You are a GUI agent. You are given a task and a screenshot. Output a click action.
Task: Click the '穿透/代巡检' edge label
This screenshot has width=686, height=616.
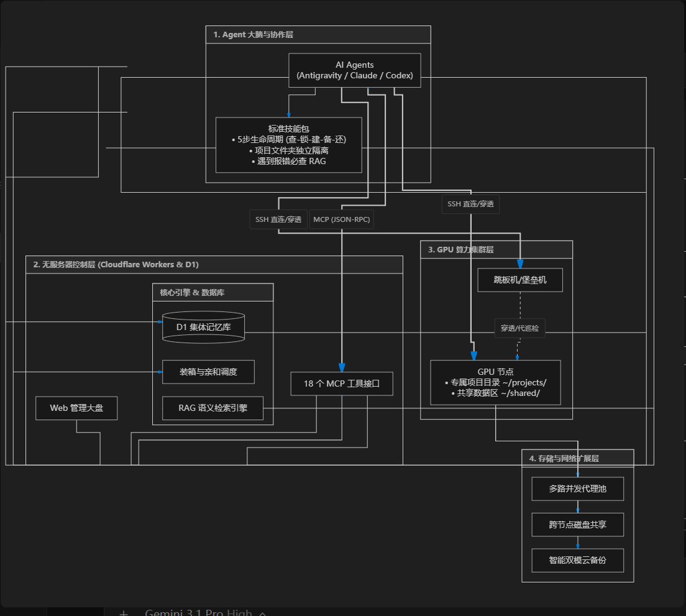point(519,328)
